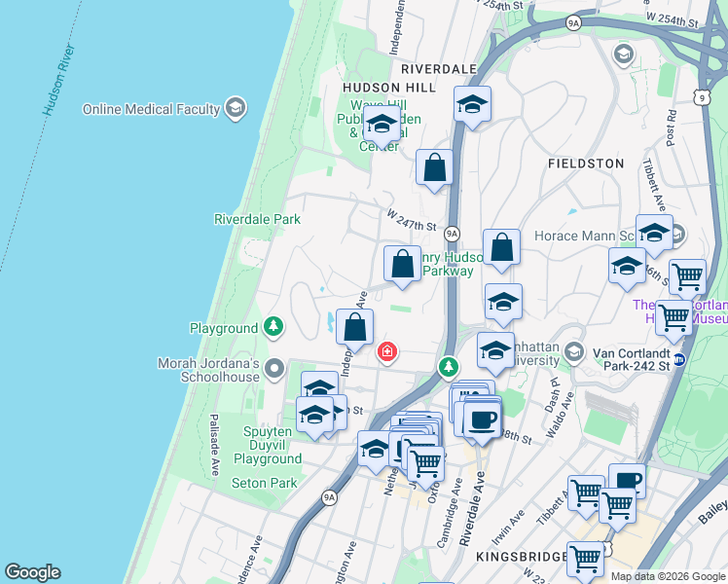The height and width of the screenshot is (584, 728).
Task: Click school marker below Horace Mann label
Action: pos(627,268)
